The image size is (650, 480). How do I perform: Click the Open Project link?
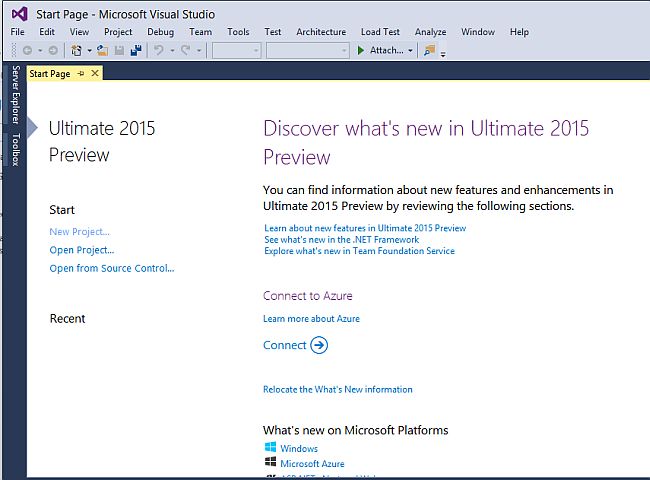[x=82, y=250]
